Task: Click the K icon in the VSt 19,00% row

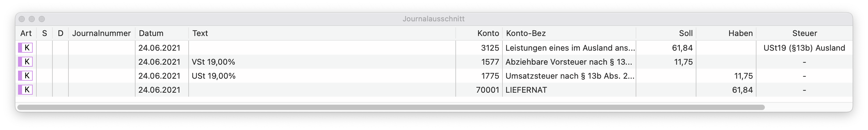Action: tap(26, 62)
